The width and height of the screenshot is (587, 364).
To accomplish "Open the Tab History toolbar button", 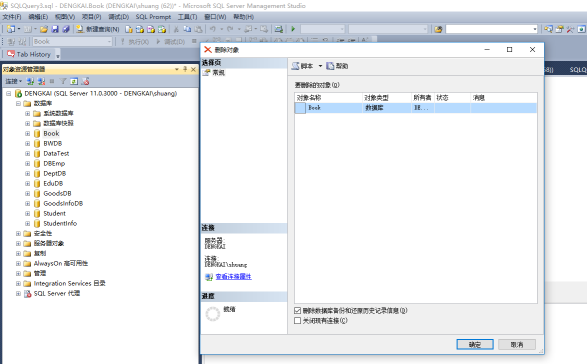I will coord(29,54).
